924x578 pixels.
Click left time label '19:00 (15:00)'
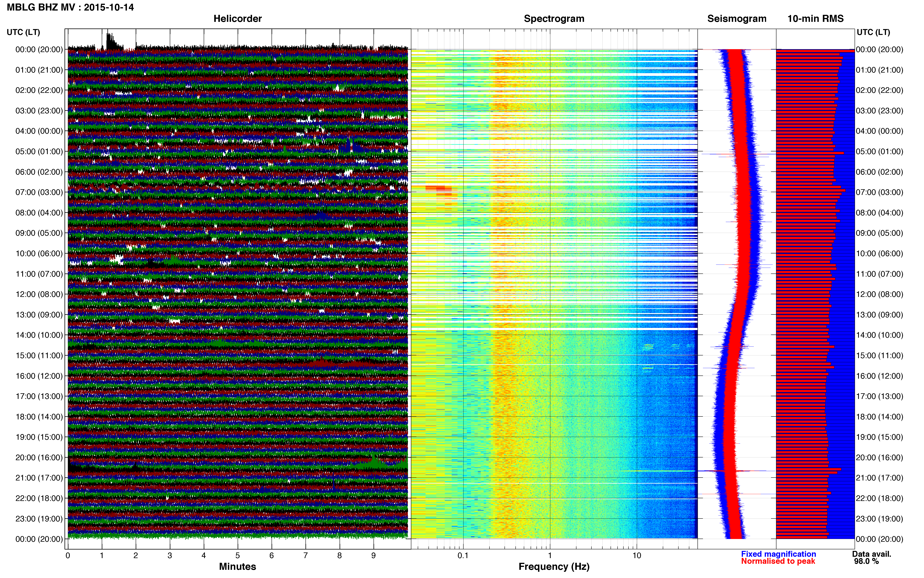39,437
